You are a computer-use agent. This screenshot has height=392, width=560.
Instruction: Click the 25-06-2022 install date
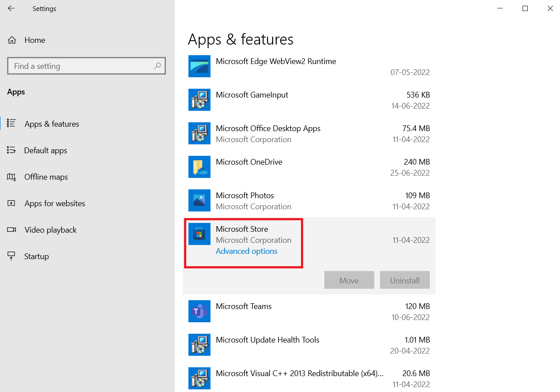pos(410,173)
